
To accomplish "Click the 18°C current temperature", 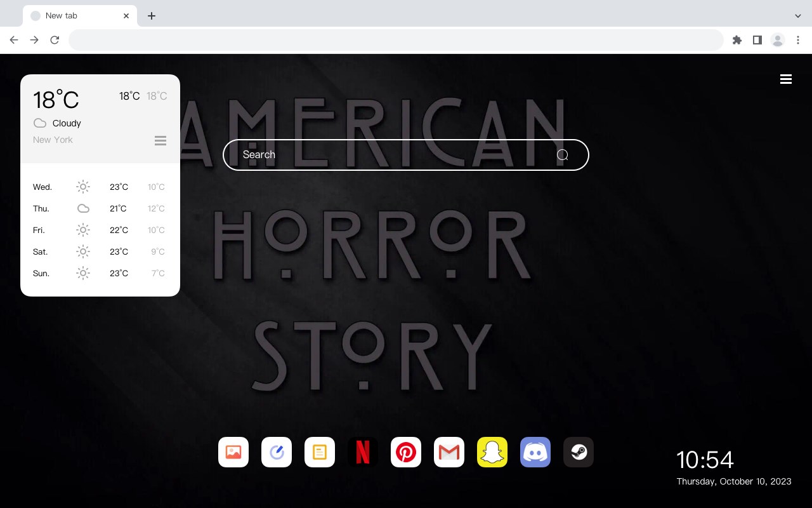I will [x=56, y=99].
